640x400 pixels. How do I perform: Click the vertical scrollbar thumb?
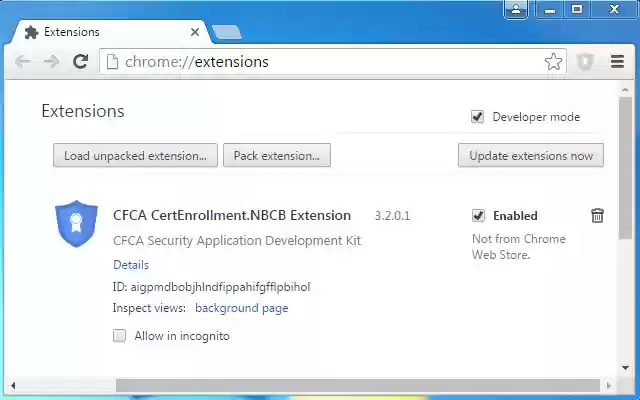point(625,169)
